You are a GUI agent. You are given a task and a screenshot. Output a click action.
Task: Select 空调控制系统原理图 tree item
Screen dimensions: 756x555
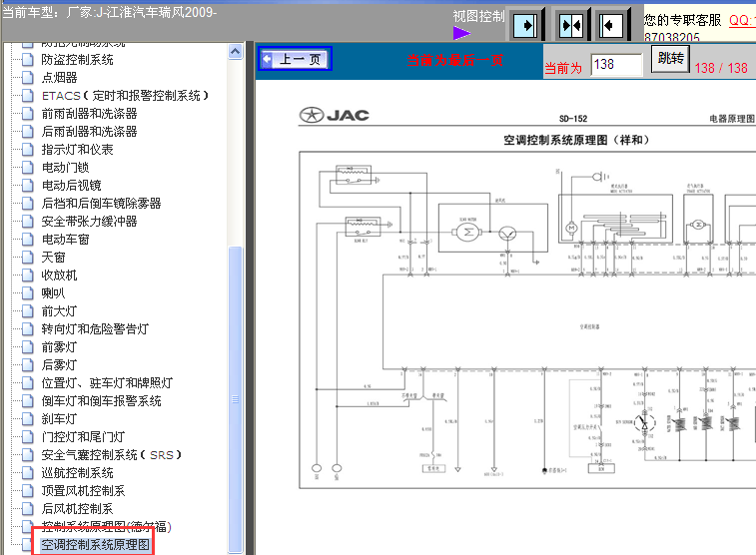click(95, 545)
